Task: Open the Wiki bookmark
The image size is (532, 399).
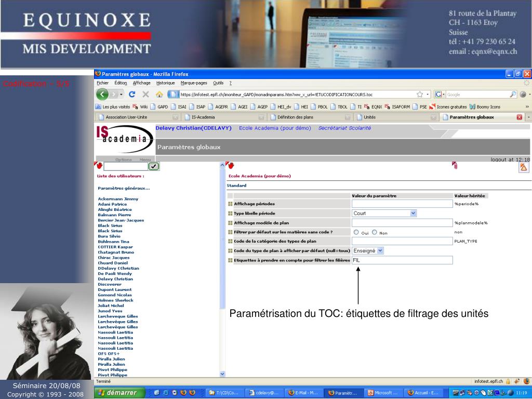Action: [140, 107]
